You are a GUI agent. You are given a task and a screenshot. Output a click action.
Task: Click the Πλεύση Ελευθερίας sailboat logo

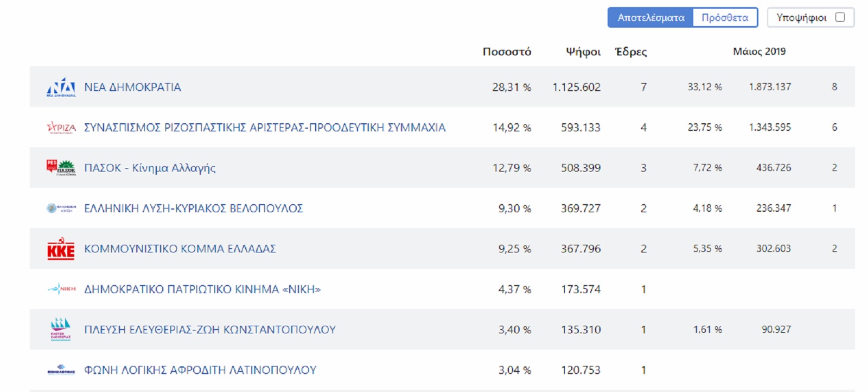point(61,329)
